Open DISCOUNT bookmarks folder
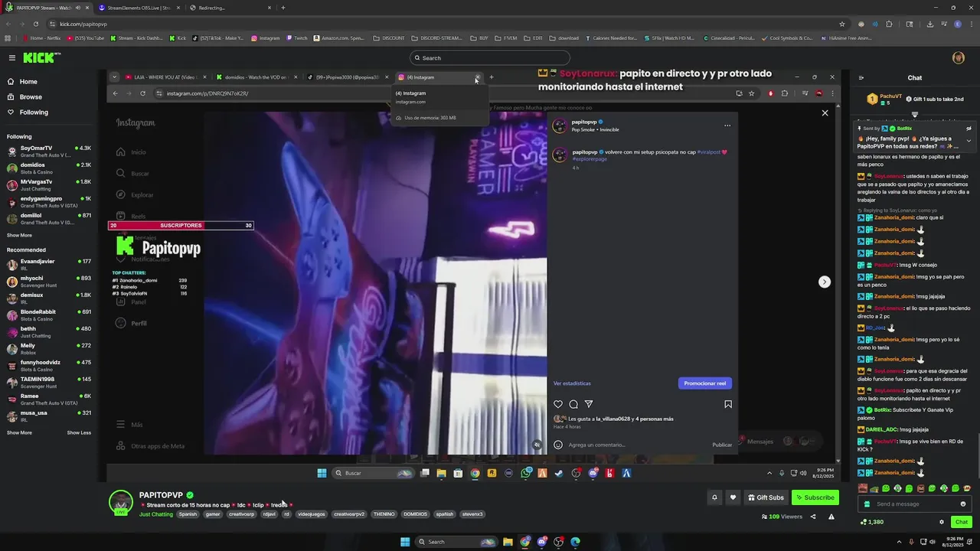The height and width of the screenshot is (551, 980). pyautogui.click(x=389, y=38)
